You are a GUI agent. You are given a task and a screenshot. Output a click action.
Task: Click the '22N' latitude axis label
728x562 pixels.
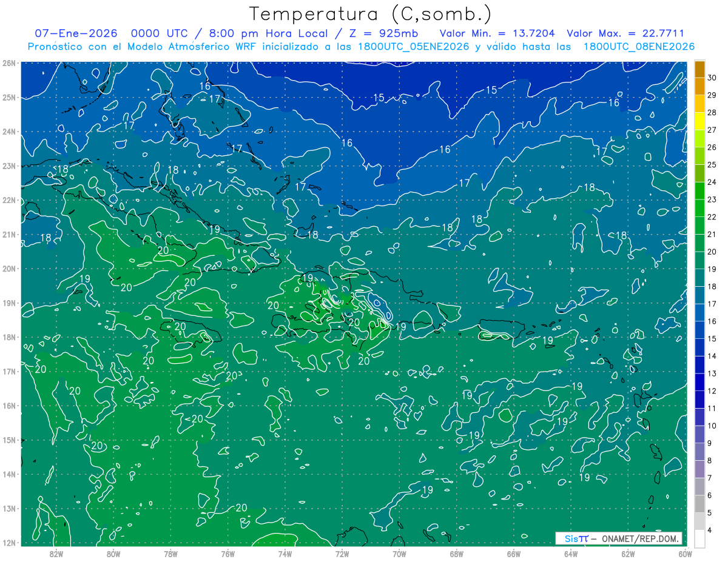pyautogui.click(x=8, y=200)
